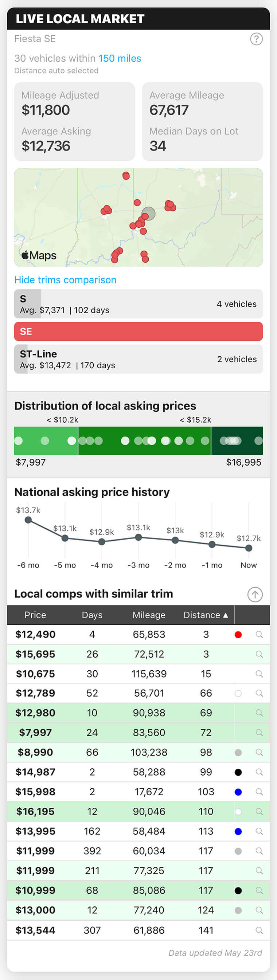Select the middle green price band under $15.2k
This screenshot has width=277, height=980.
[145, 441]
